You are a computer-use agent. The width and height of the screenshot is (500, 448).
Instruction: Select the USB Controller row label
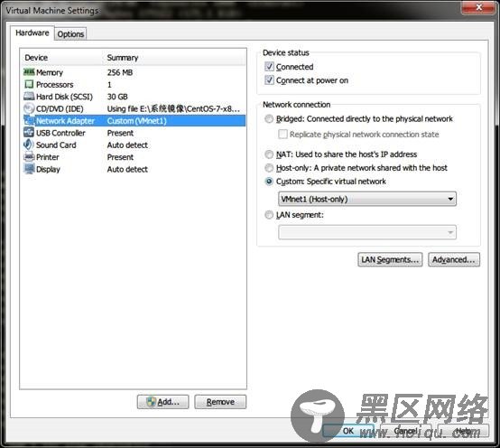click(60, 133)
